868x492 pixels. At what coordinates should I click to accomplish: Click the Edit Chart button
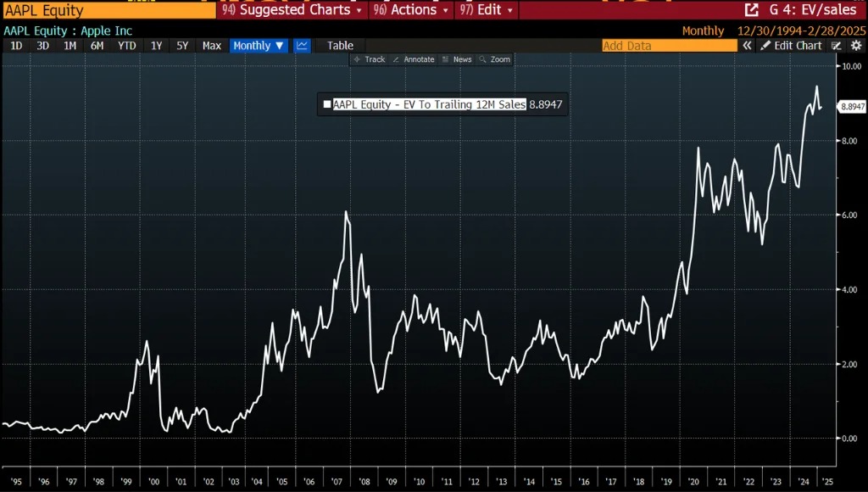coord(791,46)
